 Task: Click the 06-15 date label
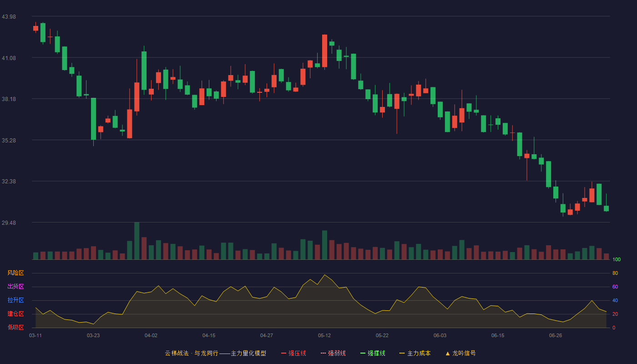(498, 335)
